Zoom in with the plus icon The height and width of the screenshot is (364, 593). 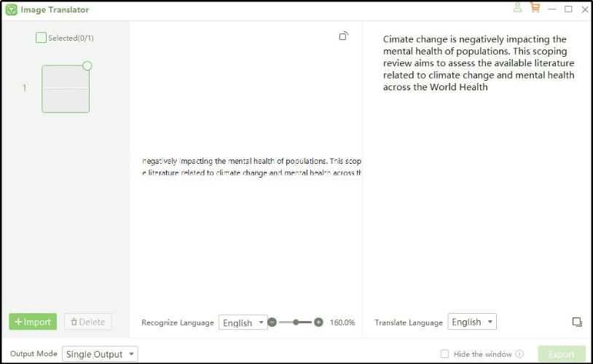[x=318, y=322]
